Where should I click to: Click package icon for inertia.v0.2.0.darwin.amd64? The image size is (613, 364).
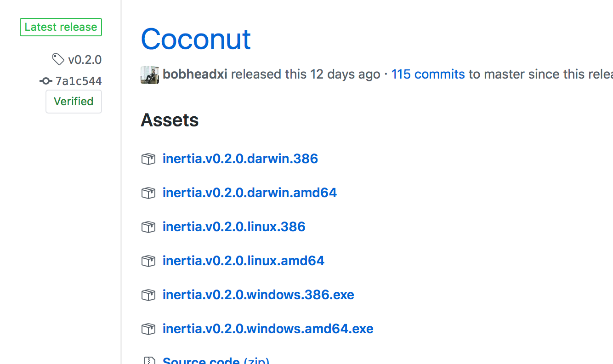pos(148,193)
